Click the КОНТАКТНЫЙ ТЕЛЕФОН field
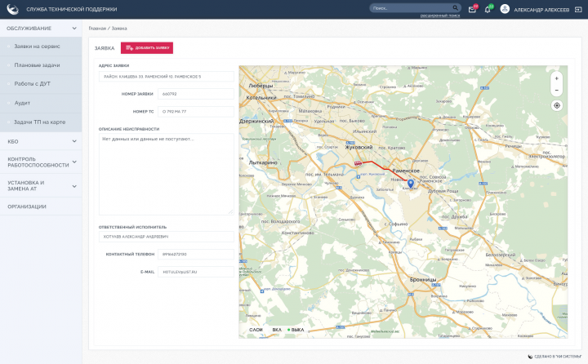The image size is (588, 364). (x=196, y=254)
